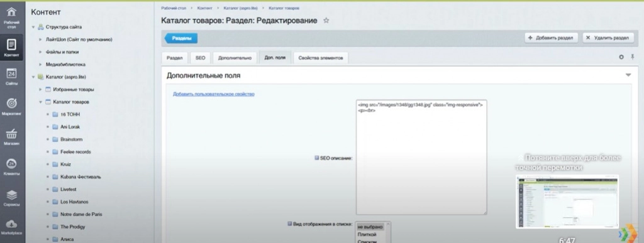
Task: Select the Контент sidebar icon
Action: coord(12,47)
